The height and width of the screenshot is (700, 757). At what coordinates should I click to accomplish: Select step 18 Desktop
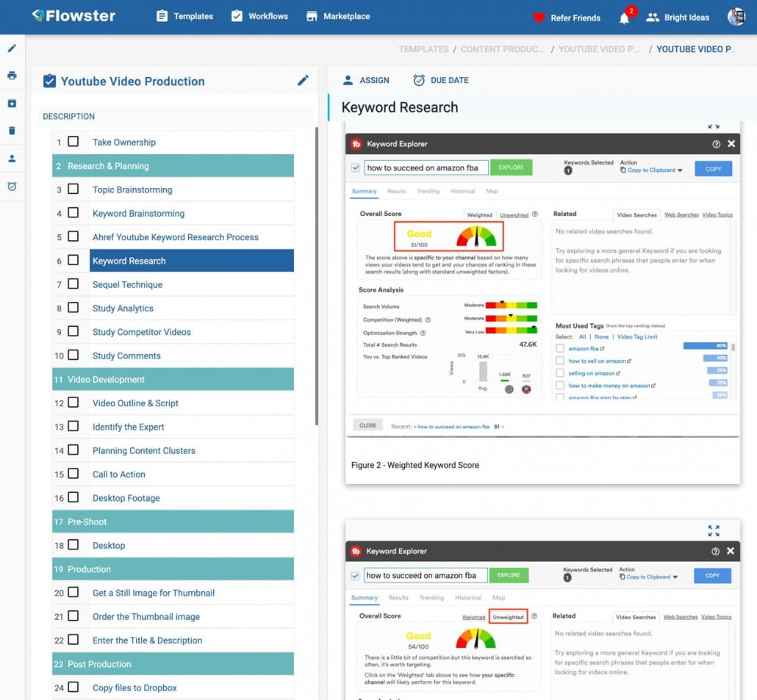click(109, 546)
